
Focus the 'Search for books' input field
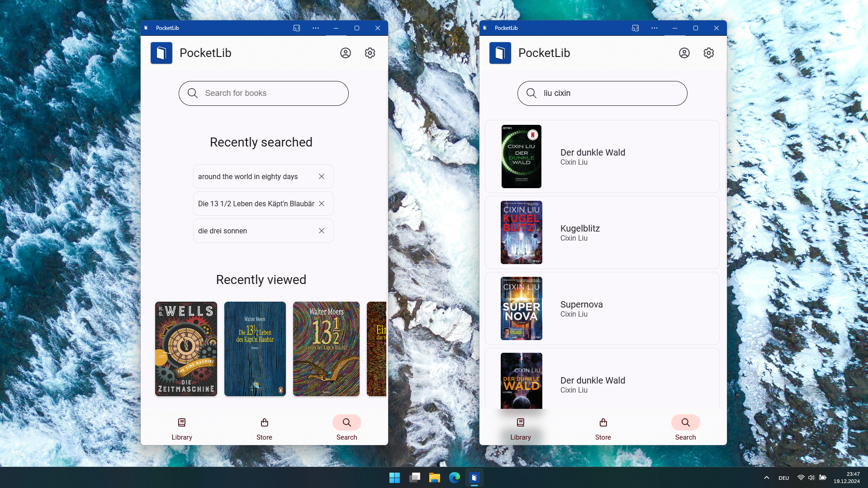(x=264, y=93)
